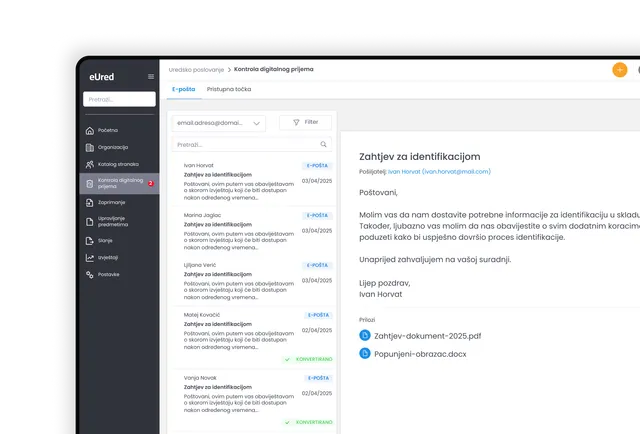Screen dimensions: 640x434
Task: Click the mail list Pretraži search field
Action: tap(252, 145)
